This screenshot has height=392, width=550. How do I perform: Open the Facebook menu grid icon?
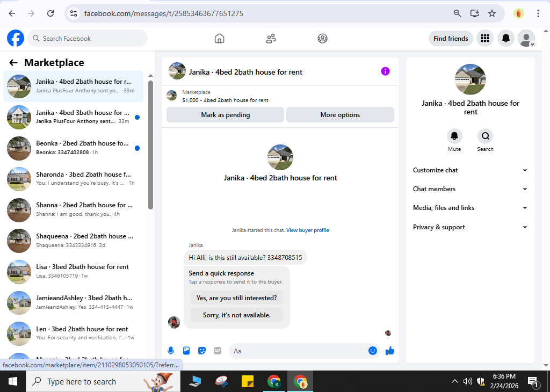tap(485, 38)
